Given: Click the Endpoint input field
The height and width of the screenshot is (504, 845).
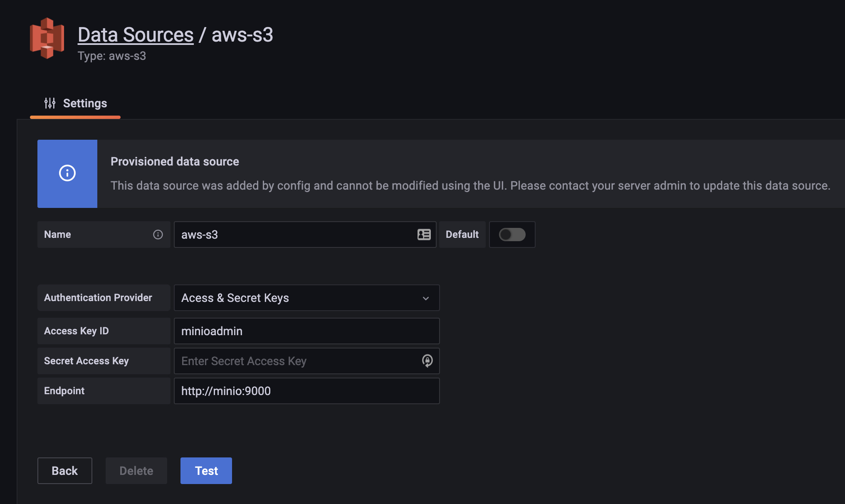Looking at the screenshot, I should (x=306, y=391).
